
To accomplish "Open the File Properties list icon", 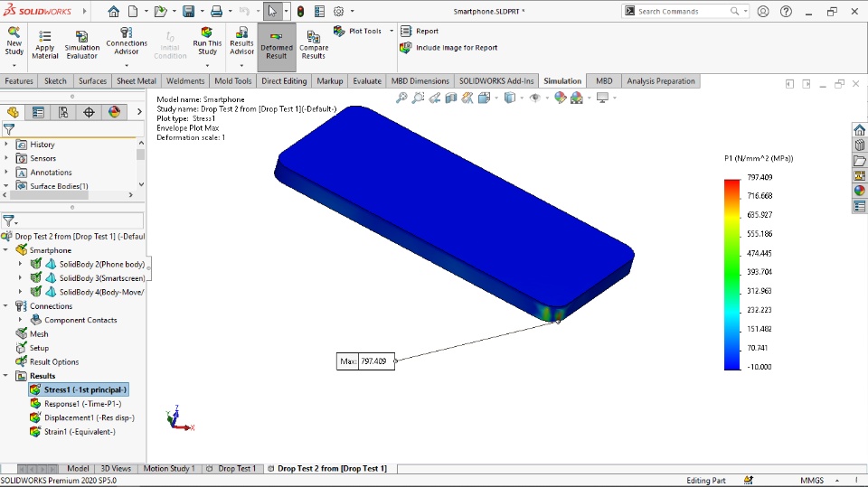I will pyautogui.click(x=319, y=11).
